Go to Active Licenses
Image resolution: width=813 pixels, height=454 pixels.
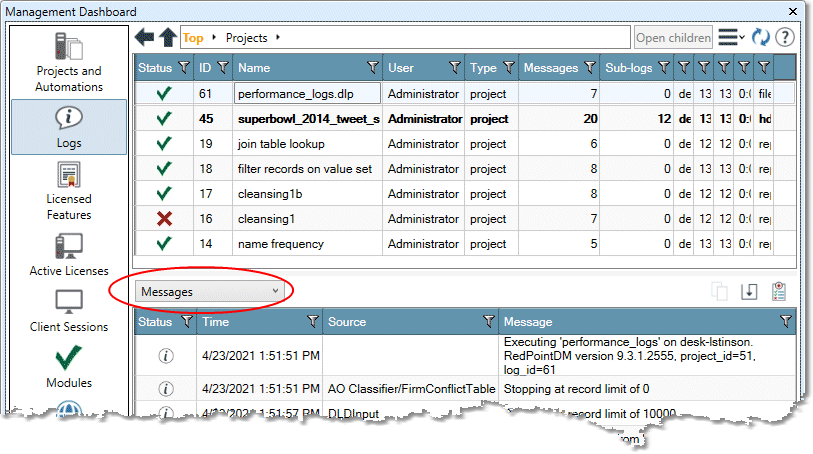tap(69, 255)
